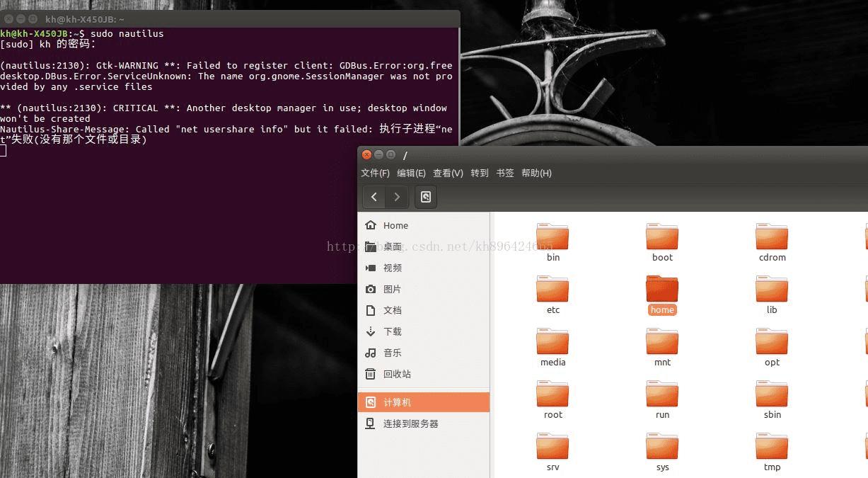Click the bin folder icon
The image size is (868, 478).
click(552, 237)
